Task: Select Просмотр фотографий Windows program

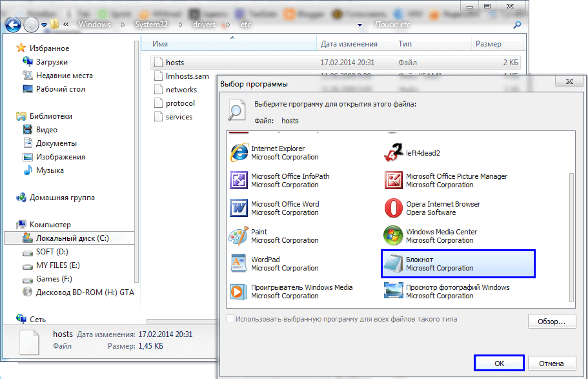Action: pos(447,292)
